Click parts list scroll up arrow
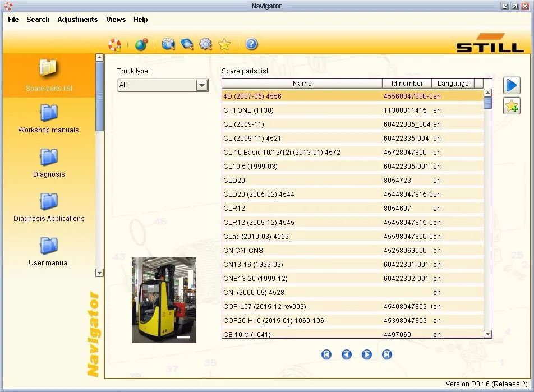Image resolution: width=534 pixels, height=392 pixels. 487,93
